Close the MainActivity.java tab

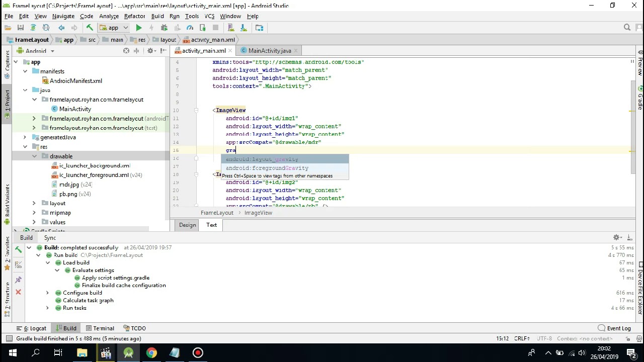coord(296,51)
